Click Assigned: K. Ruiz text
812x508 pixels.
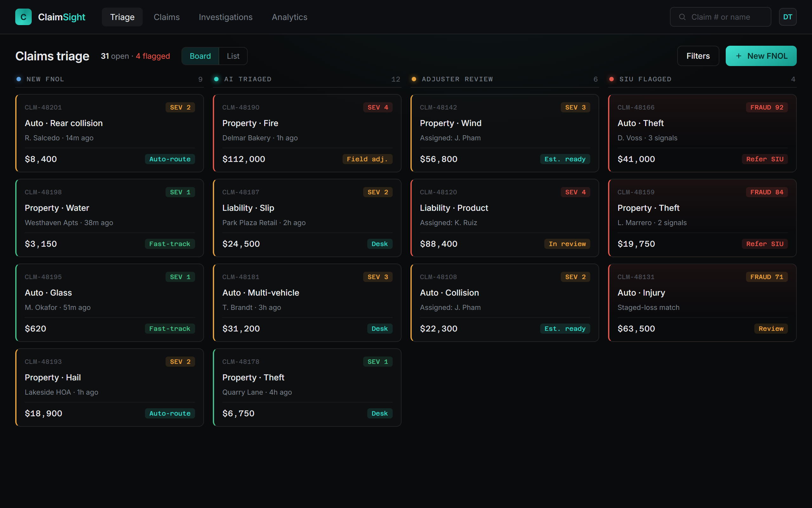click(448, 223)
